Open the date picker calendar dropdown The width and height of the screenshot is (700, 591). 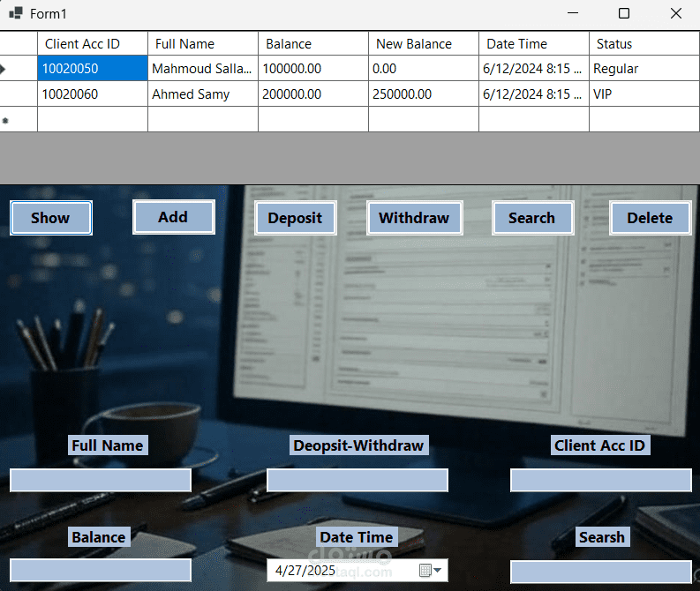click(x=431, y=570)
